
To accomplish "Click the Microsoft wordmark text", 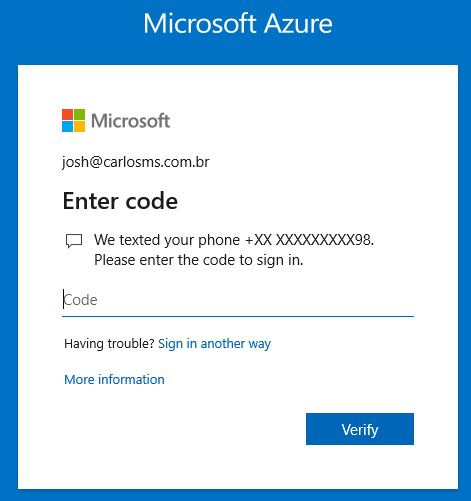I will pos(131,121).
